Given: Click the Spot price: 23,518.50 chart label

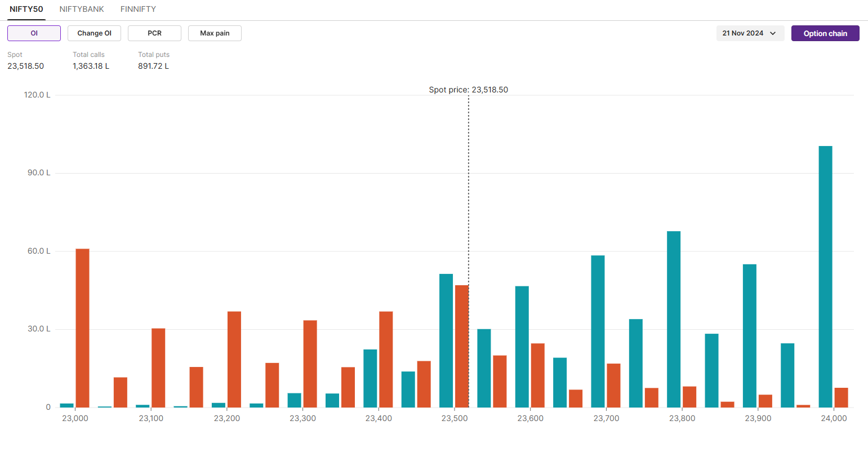Looking at the screenshot, I should (468, 90).
